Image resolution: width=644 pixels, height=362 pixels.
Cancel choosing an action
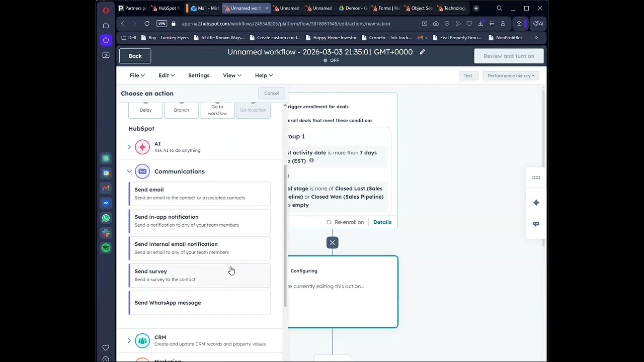(x=271, y=93)
